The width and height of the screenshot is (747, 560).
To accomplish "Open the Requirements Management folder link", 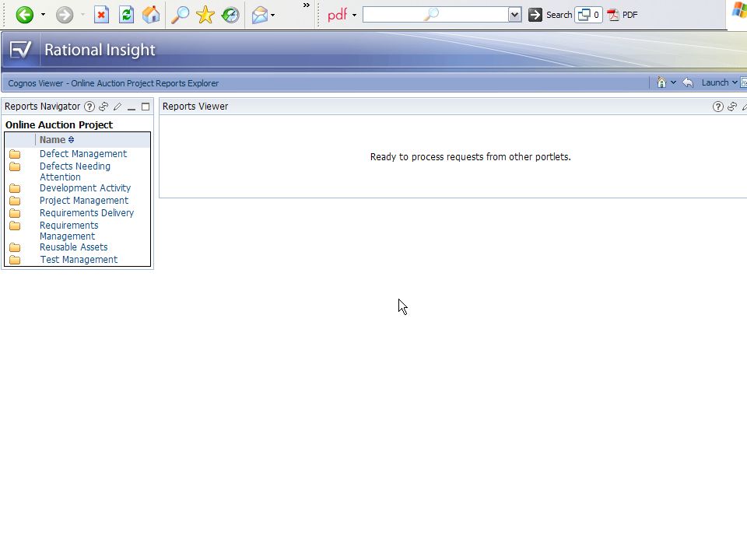I will [x=68, y=230].
